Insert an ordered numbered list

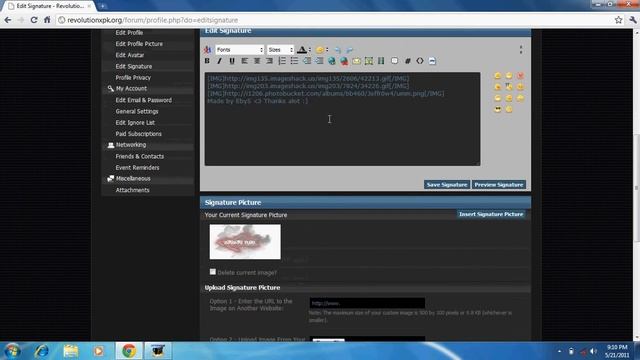tap(282, 61)
